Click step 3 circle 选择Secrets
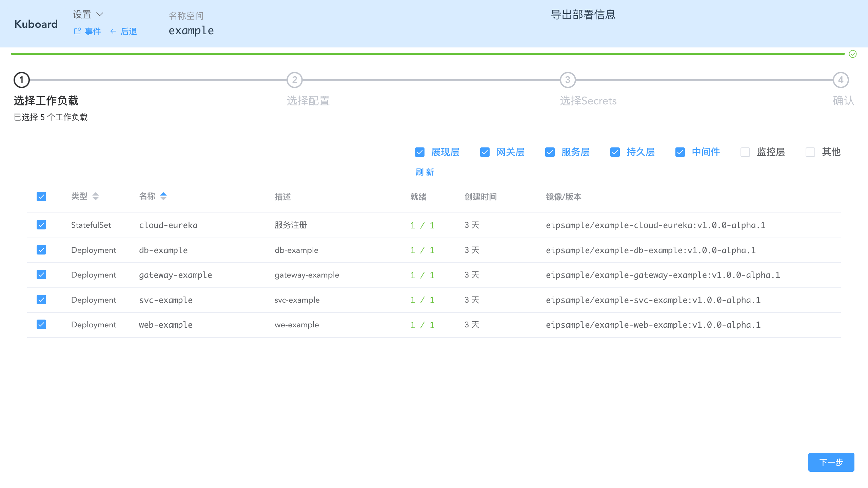The width and height of the screenshot is (868, 488). pyautogui.click(x=567, y=81)
